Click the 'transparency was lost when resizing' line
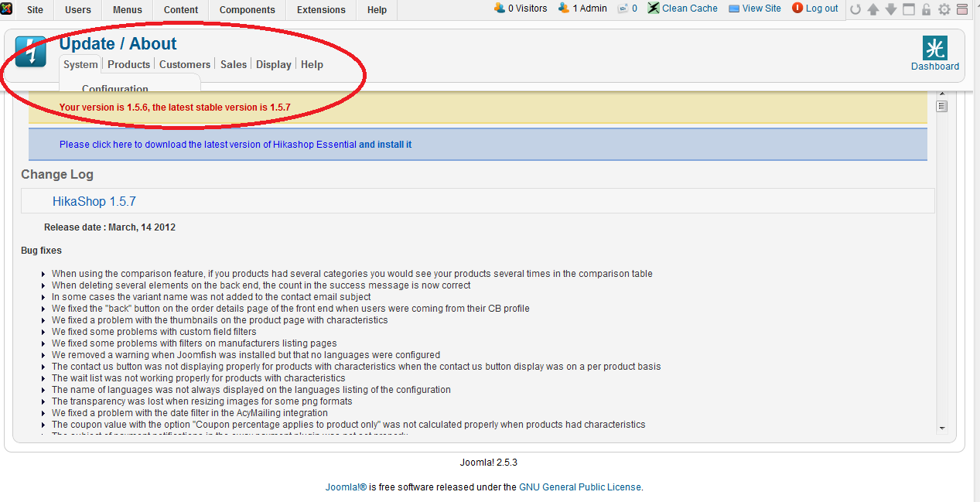Screen dimensions: 980x502 coord(202,401)
